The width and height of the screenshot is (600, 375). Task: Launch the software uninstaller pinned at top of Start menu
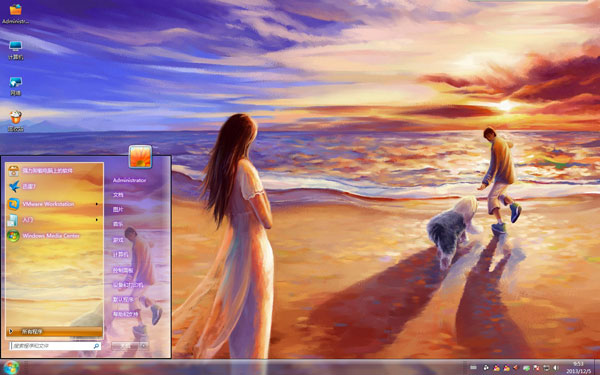pos(54,170)
